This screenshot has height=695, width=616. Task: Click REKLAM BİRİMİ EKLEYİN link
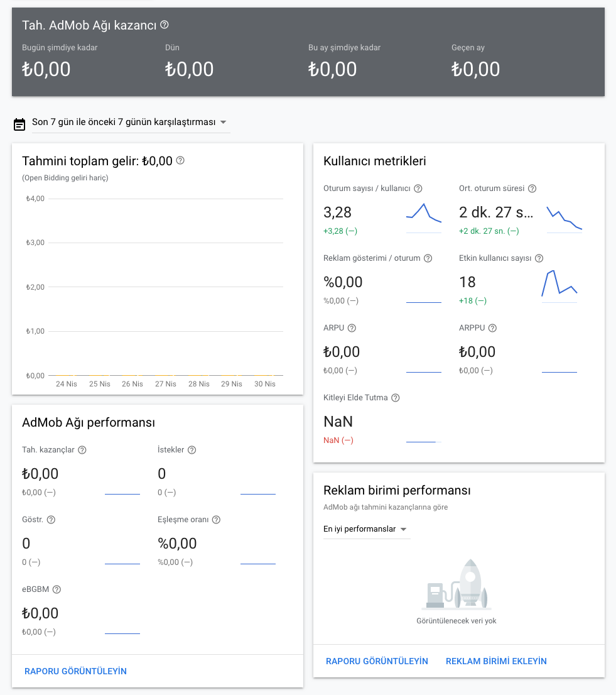click(496, 661)
